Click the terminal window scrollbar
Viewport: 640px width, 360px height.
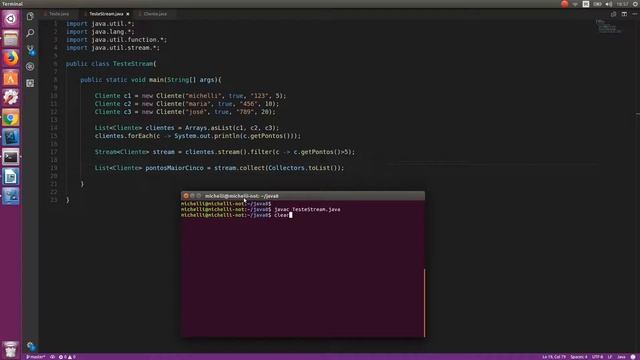pos(424,303)
